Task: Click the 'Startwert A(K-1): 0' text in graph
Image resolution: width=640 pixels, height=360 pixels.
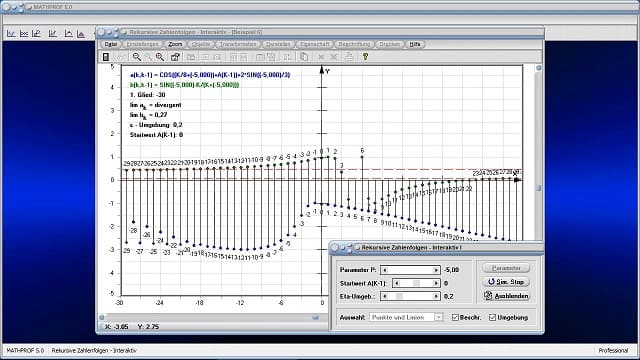Action: (156, 135)
